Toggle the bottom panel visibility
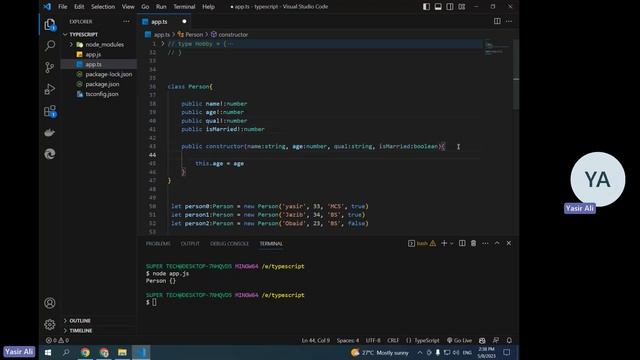The image size is (640, 360). click(x=438, y=7)
